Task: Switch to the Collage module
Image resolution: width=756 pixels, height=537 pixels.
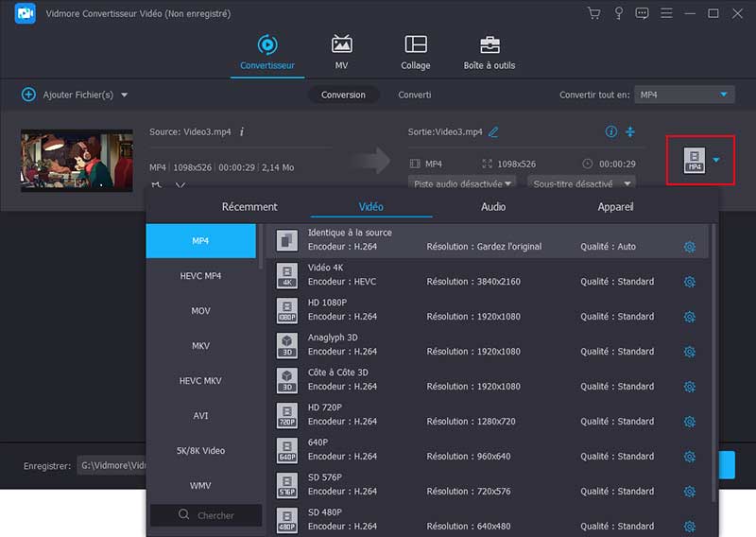Action: pos(415,52)
